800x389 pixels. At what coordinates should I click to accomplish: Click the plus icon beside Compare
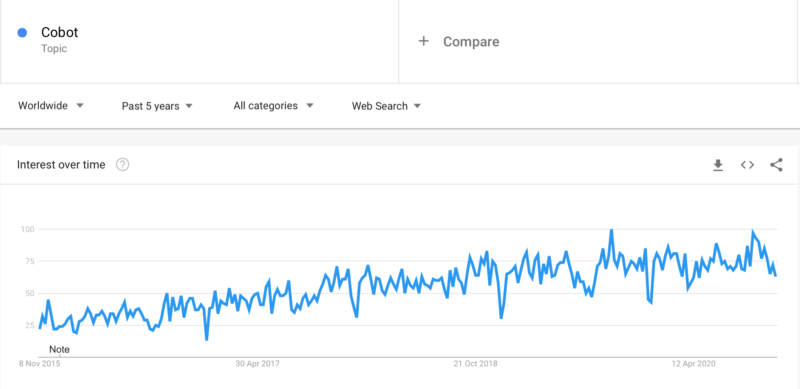[423, 41]
